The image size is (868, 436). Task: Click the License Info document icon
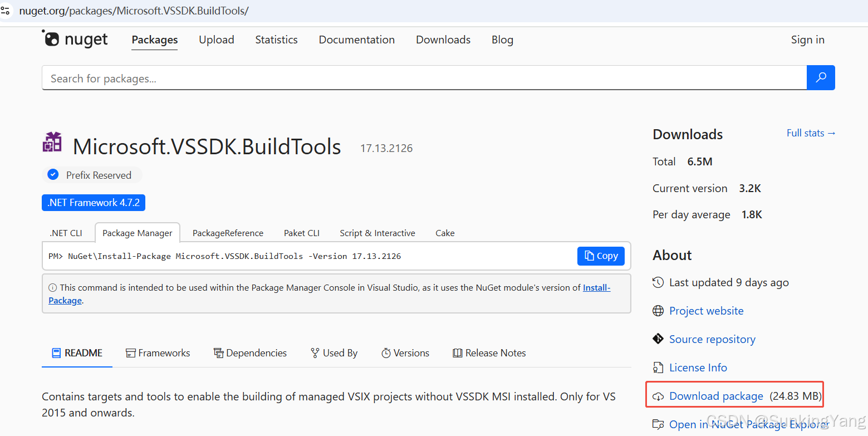pyautogui.click(x=658, y=367)
